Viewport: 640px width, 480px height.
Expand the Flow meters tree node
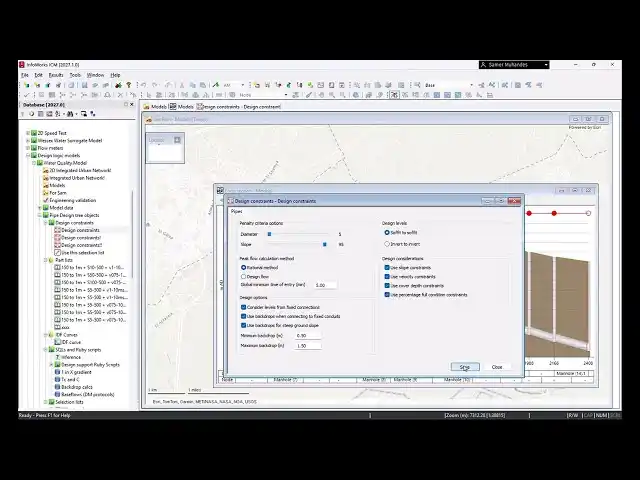[x=27, y=148]
